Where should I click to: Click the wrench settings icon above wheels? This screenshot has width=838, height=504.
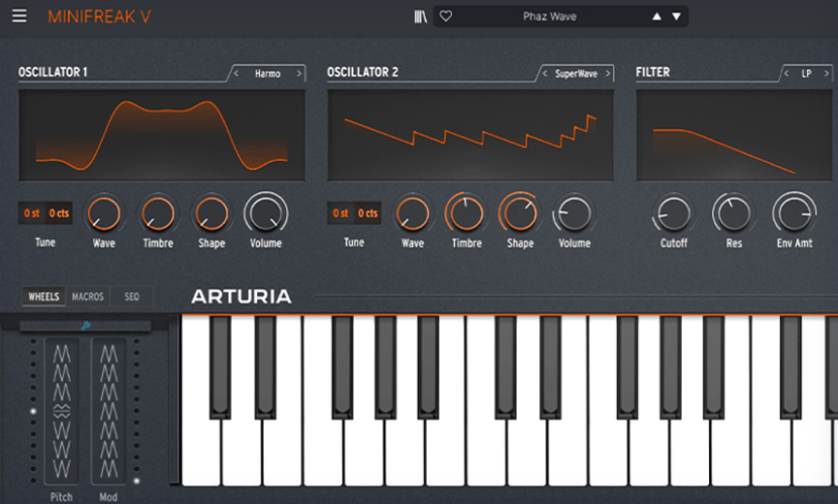tap(85, 326)
